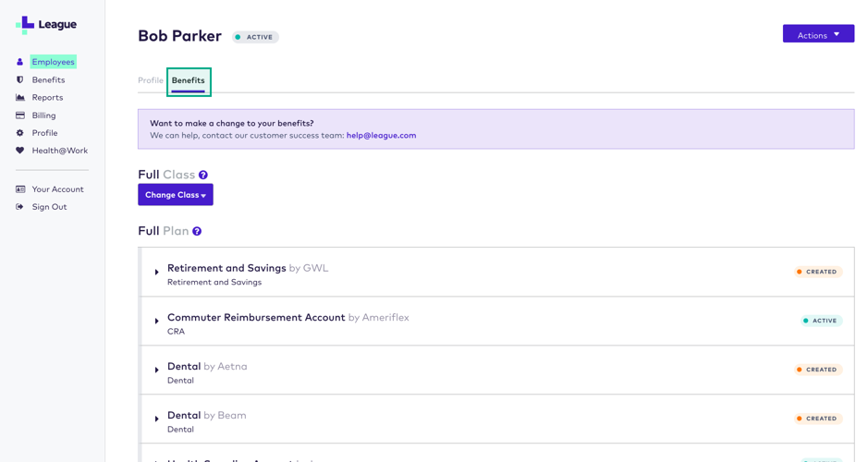Viewport: 868px width, 462px height.
Task: Click the Billing card icon in sidebar
Action: [x=20, y=115]
